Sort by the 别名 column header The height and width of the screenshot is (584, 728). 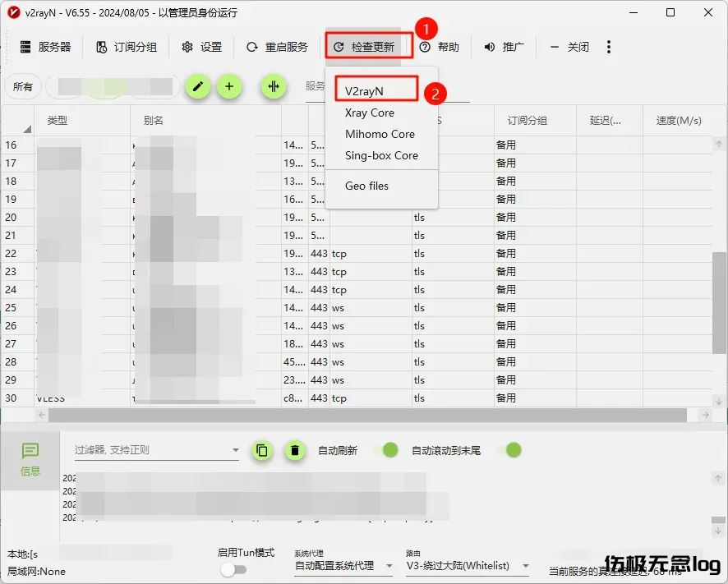(205, 121)
